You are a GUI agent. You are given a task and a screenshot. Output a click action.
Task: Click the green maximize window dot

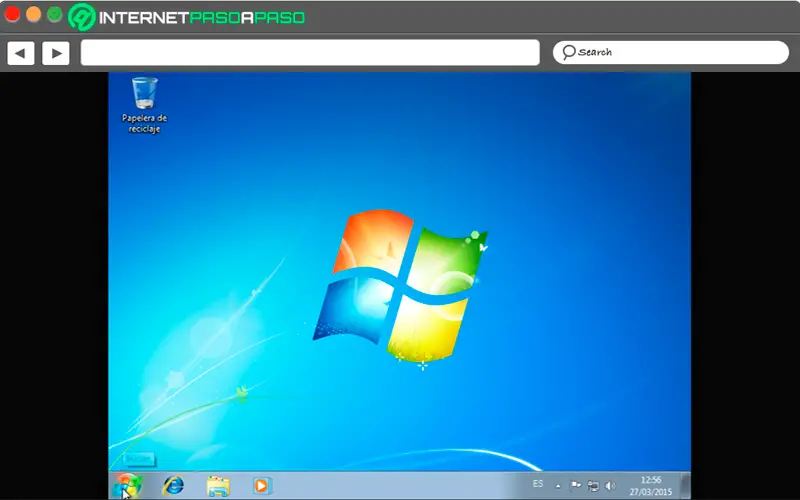(x=55, y=14)
